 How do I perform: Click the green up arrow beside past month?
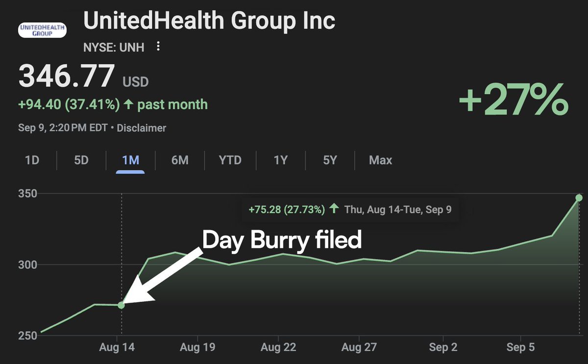(128, 104)
